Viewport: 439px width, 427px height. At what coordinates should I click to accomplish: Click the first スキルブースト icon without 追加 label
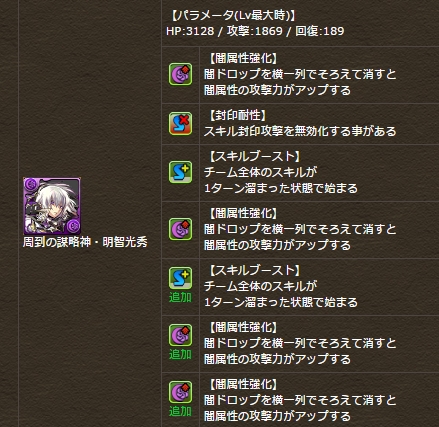click(x=180, y=172)
